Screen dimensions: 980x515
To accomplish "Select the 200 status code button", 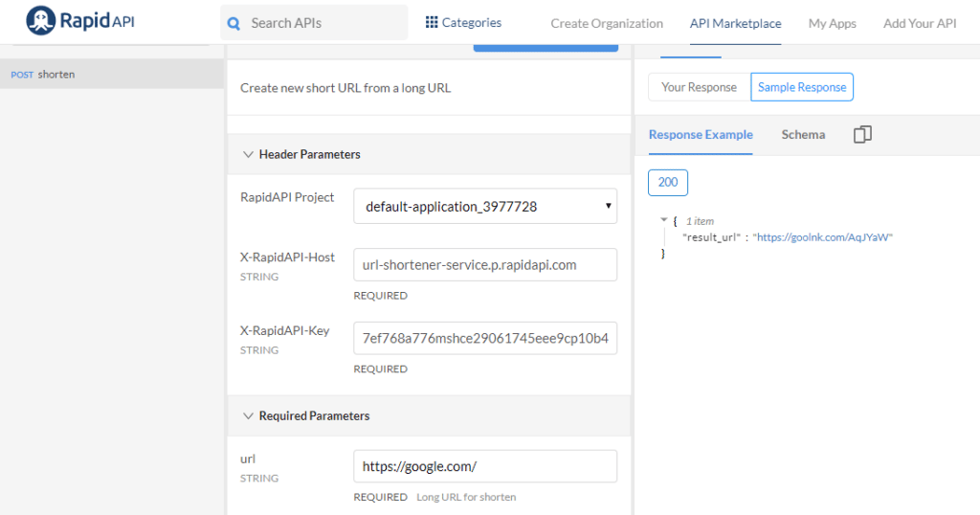I will point(667,183).
